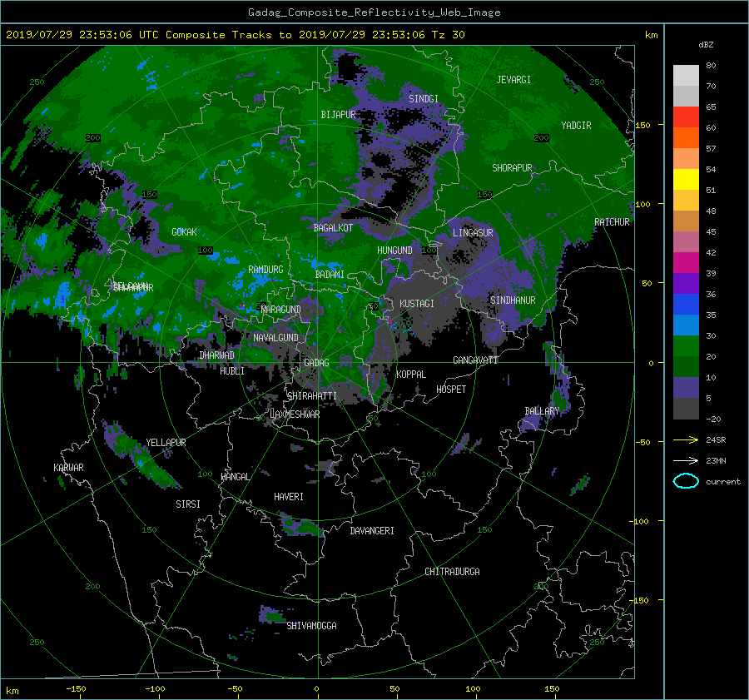The height and width of the screenshot is (700, 749).
Task: Click the BADAMI city label
Action: [330, 275]
